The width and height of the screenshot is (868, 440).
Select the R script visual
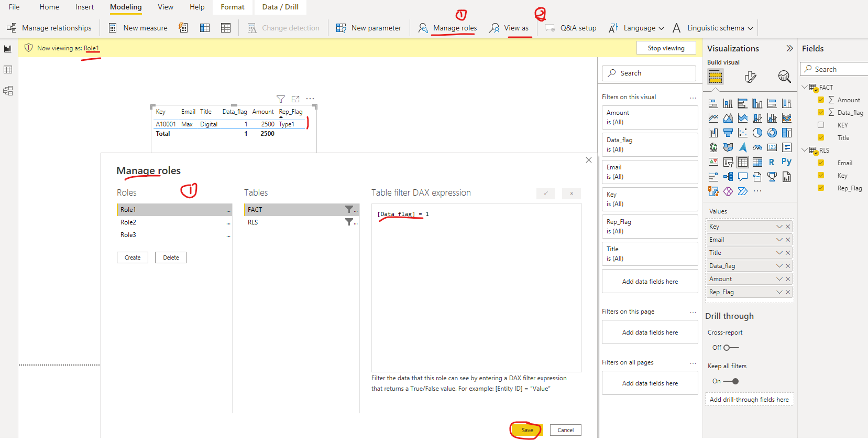[772, 162]
